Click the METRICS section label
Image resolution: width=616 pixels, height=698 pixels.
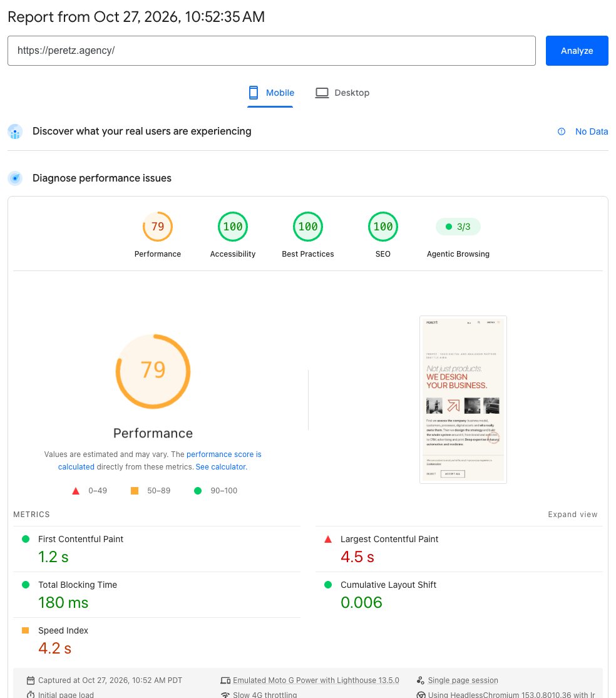(31, 515)
